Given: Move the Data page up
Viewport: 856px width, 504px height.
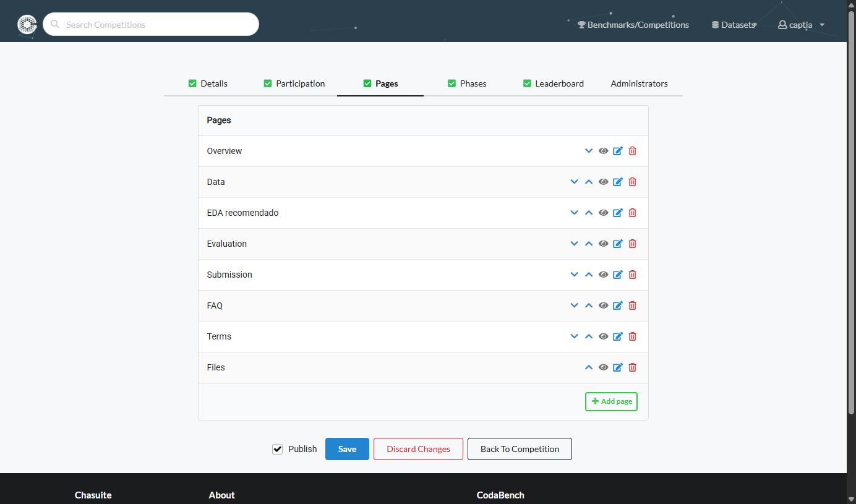Looking at the screenshot, I should 589,182.
